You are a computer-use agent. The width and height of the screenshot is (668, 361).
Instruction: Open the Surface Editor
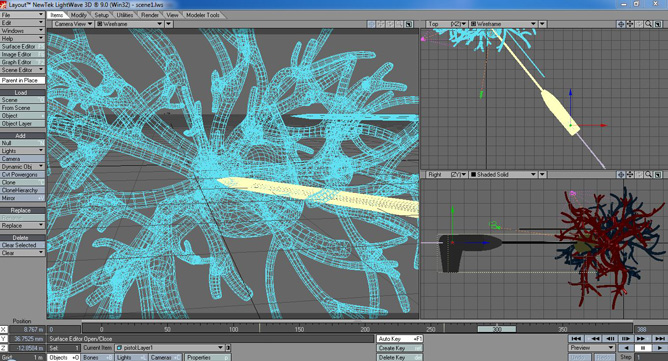pyautogui.click(x=22, y=46)
